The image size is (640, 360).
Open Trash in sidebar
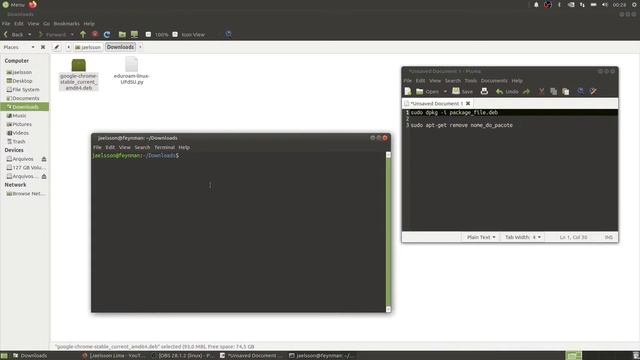19,142
